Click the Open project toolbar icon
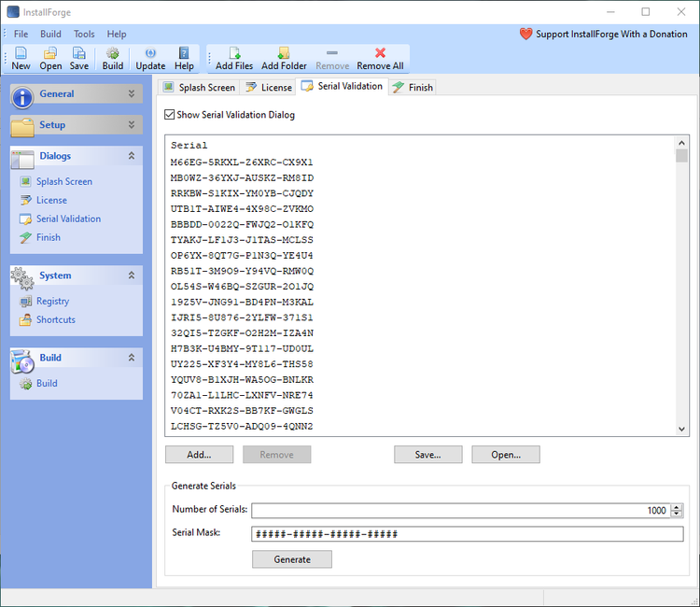 pyautogui.click(x=50, y=53)
